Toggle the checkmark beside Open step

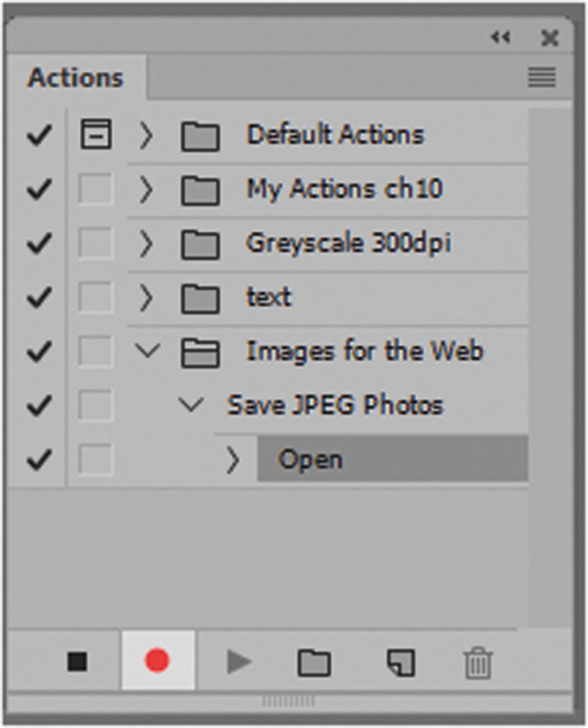[x=38, y=459]
